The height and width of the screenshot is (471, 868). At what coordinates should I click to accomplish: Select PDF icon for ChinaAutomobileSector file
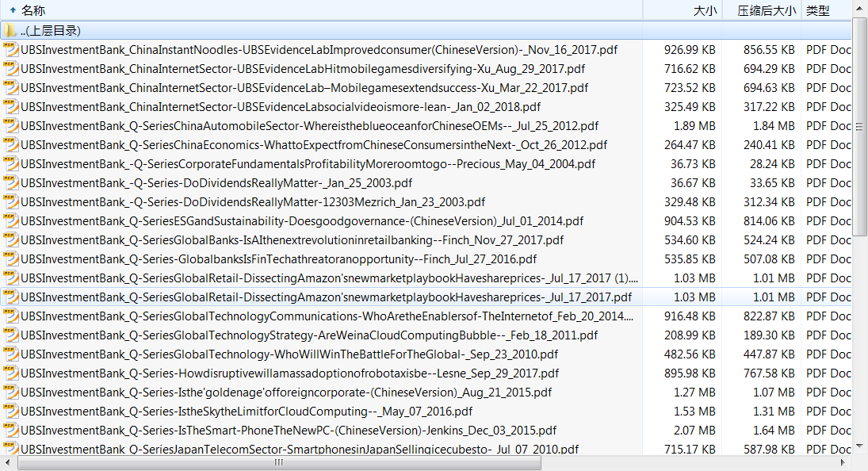11,126
